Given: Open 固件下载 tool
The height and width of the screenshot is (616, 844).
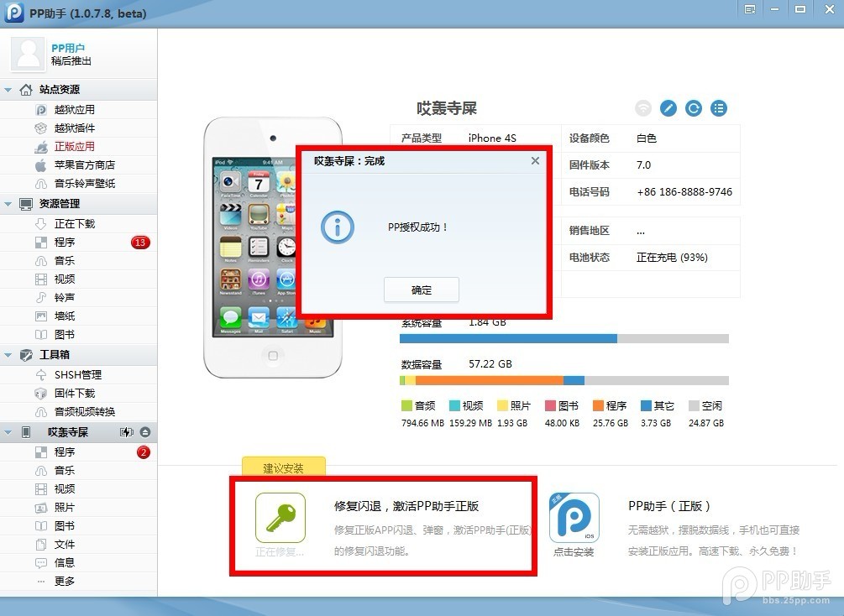Looking at the screenshot, I should (x=74, y=394).
